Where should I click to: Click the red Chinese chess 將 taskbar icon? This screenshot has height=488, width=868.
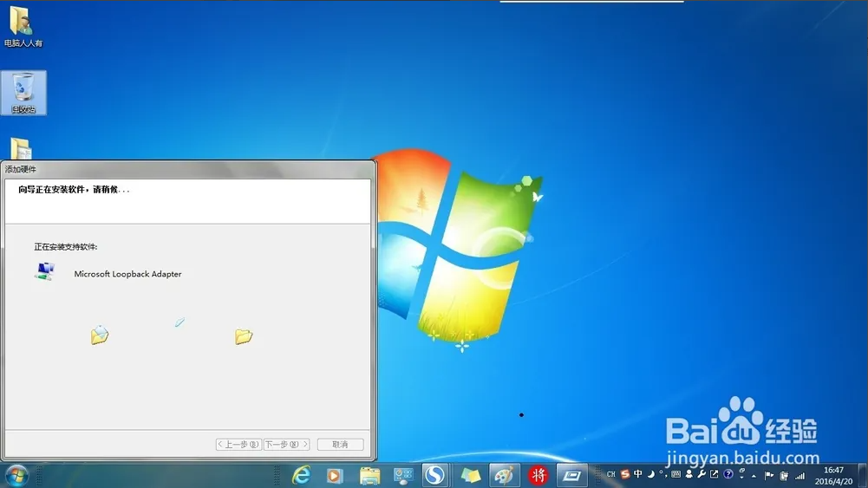click(x=538, y=475)
